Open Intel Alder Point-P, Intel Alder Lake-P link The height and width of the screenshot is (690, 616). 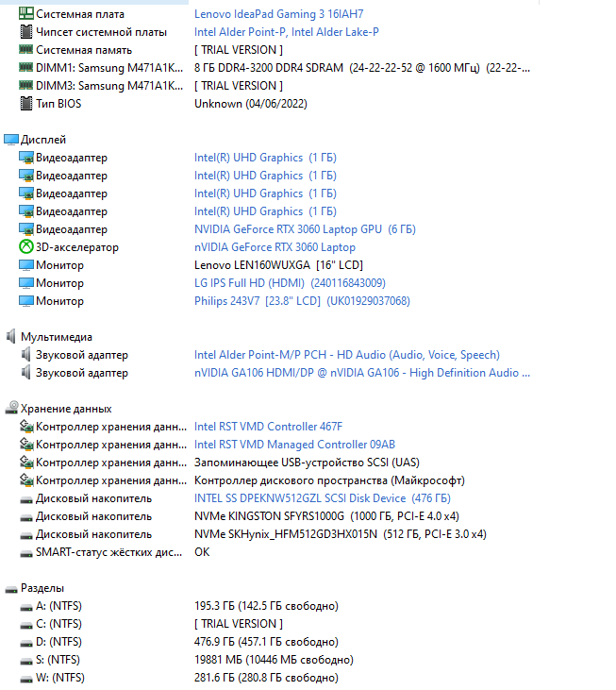click(x=287, y=32)
